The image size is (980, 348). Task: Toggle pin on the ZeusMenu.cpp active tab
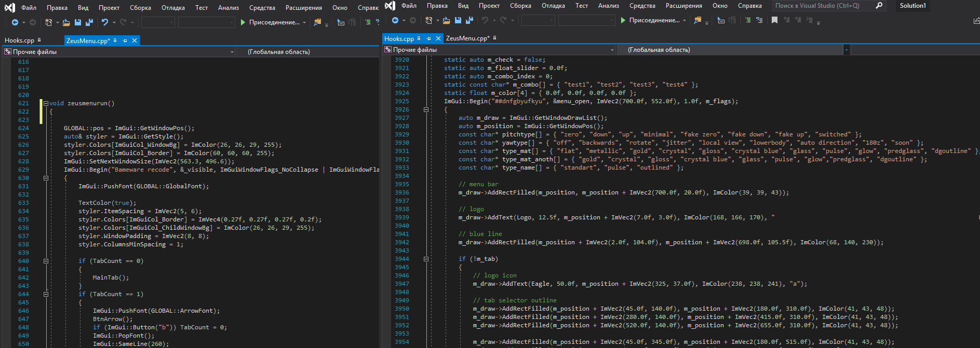click(x=125, y=40)
